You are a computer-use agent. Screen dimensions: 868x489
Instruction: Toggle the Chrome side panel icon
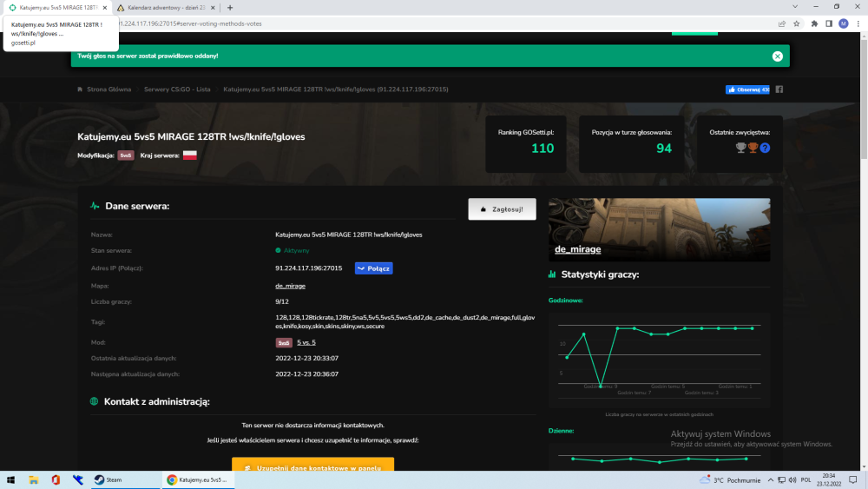[829, 23]
